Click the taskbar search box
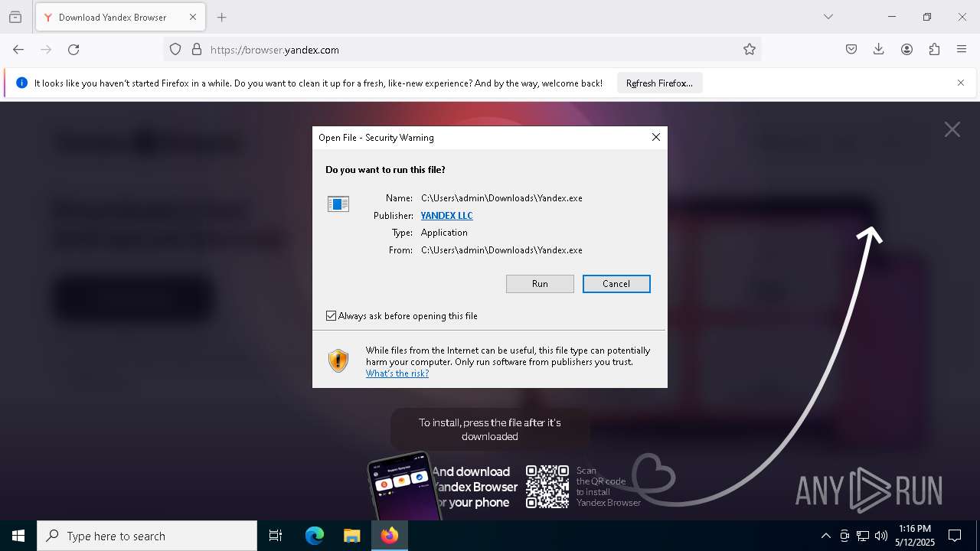 [147, 536]
